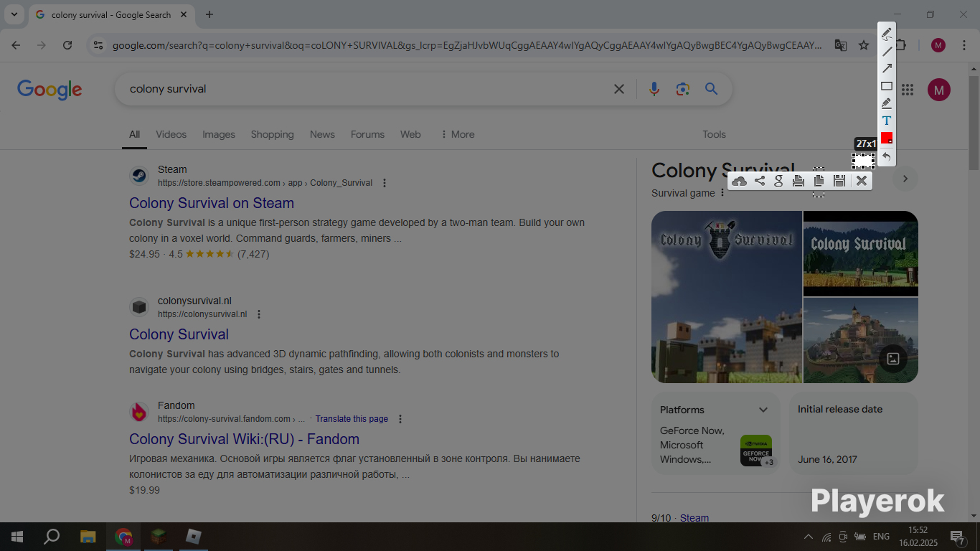
Task: Search similar images on Google in Lightshot
Action: (778, 181)
